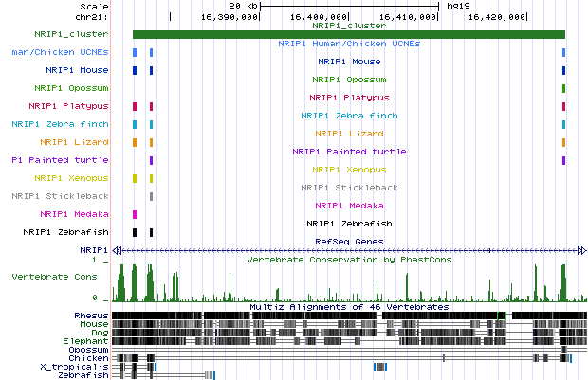Toggle the Vertebrate Cons track's left label
The width and height of the screenshot is (588, 380).
coord(54,277)
